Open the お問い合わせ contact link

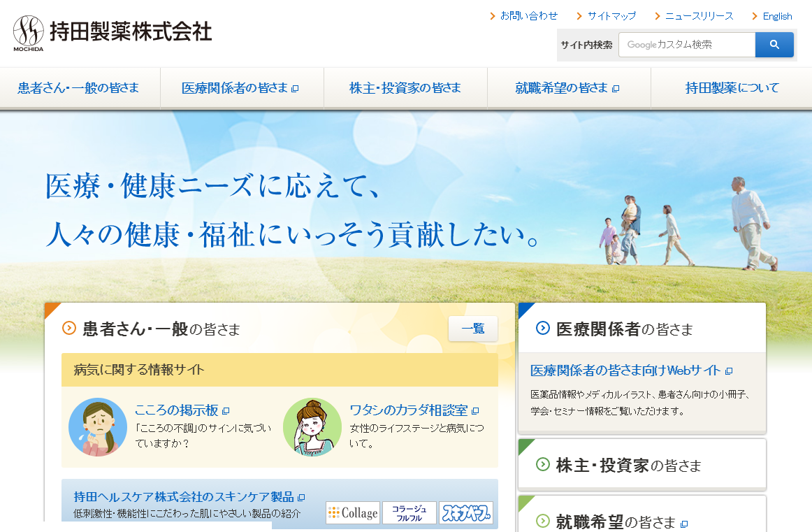point(529,16)
